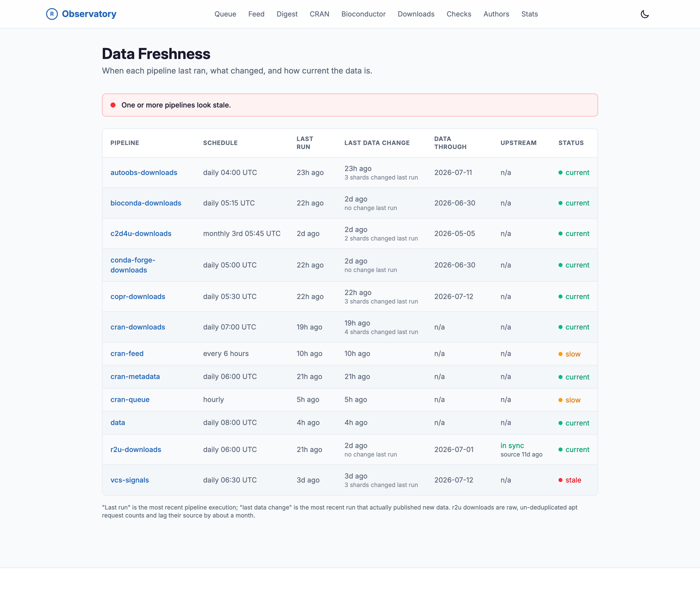Click the LAST DATA CHANGE column header
This screenshot has width=700, height=590.
click(x=377, y=143)
